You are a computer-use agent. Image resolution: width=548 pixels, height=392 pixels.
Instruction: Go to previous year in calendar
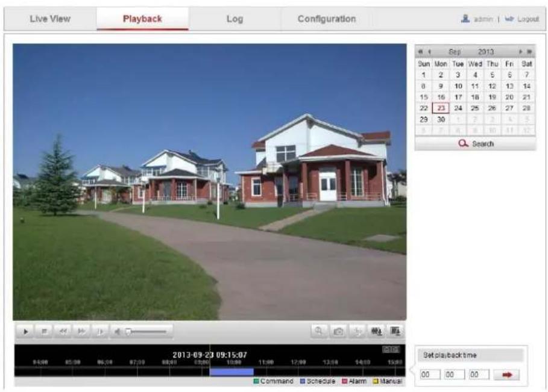(420, 52)
